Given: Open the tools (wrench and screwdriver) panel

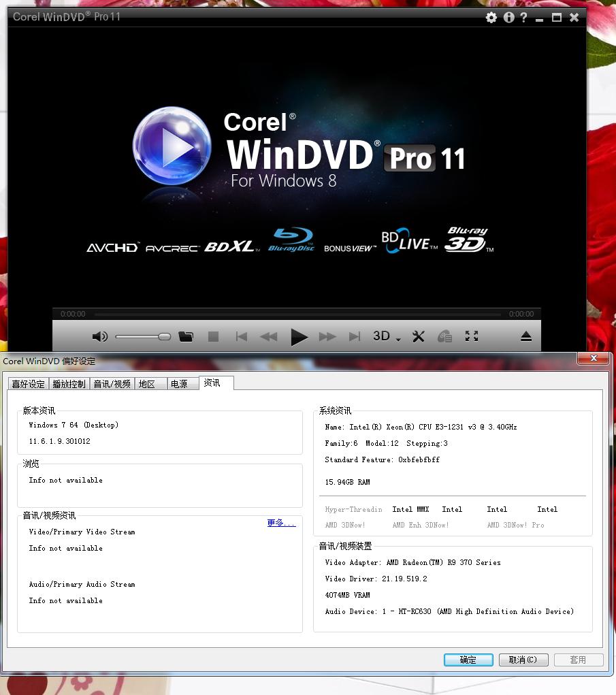Looking at the screenshot, I should pos(419,336).
